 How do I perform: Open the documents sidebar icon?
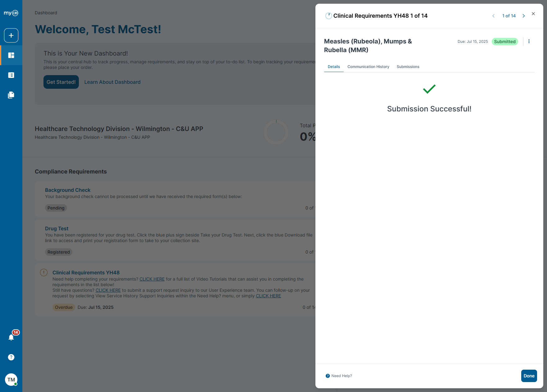click(x=11, y=95)
